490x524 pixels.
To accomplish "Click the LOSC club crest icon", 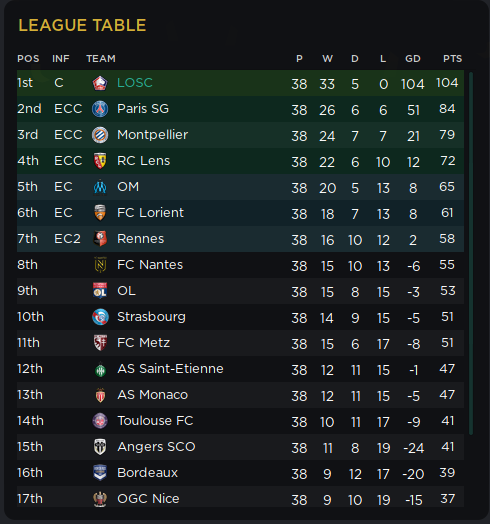I will coord(100,83).
